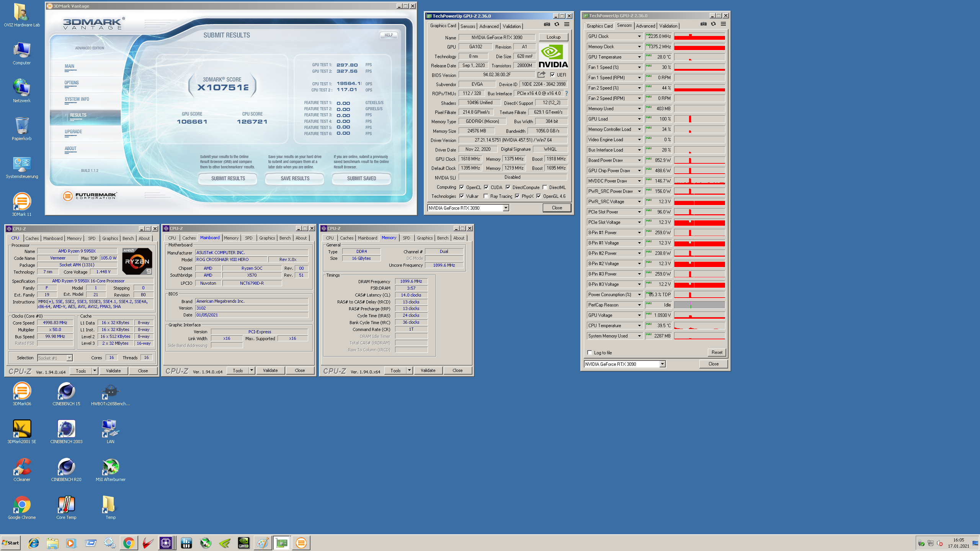Click the CPU-Z icon in the taskbar
980x551 pixels.
(x=166, y=543)
